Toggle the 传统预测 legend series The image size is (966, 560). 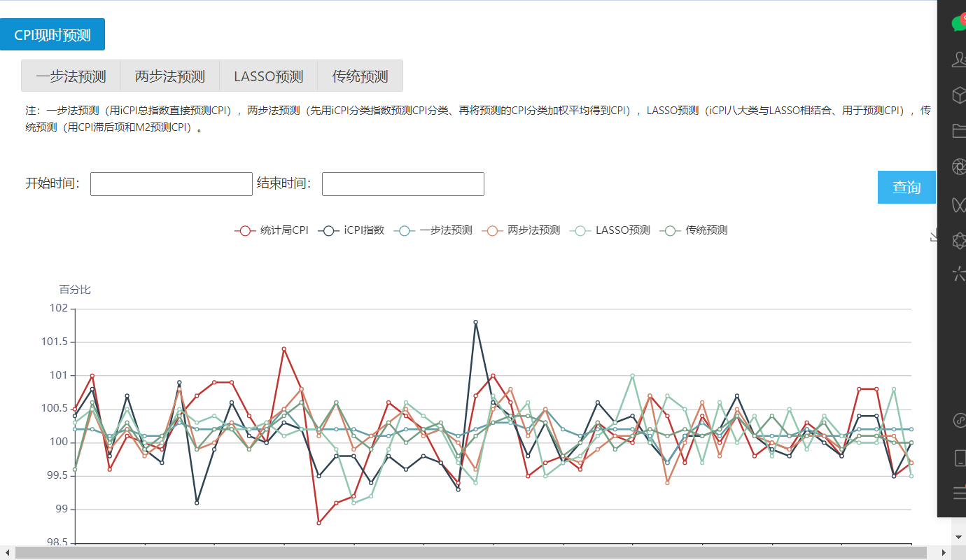pyautogui.click(x=694, y=230)
